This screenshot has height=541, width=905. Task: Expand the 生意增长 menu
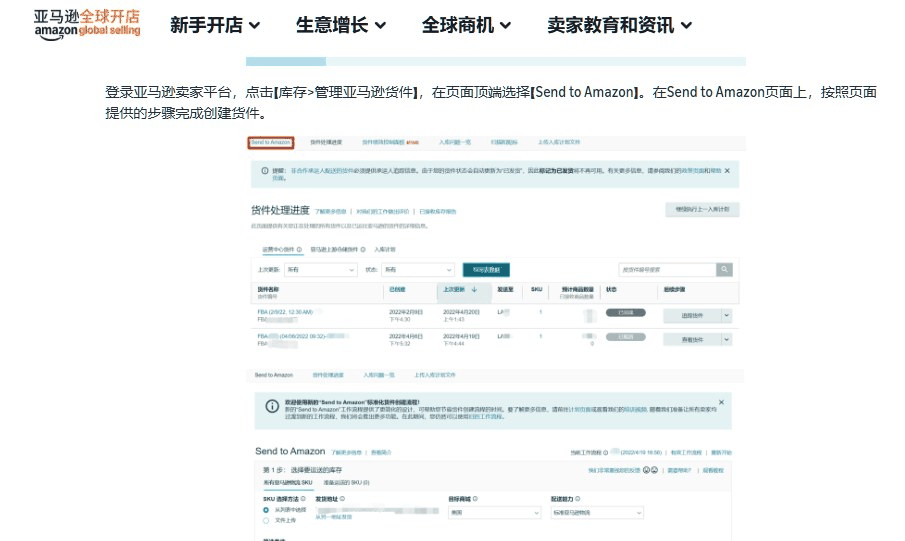coord(341,25)
